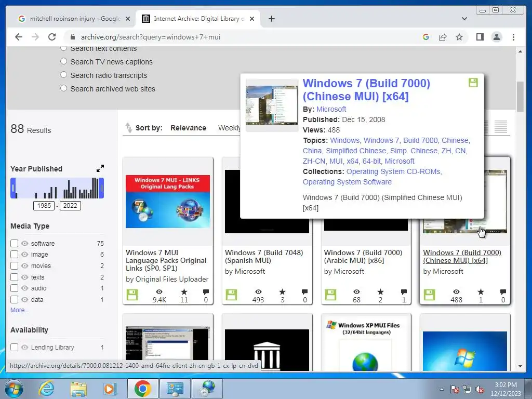
Task: Open Windows 7 (Build 7048) Spanish MUI
Action: tap(264, 257)
